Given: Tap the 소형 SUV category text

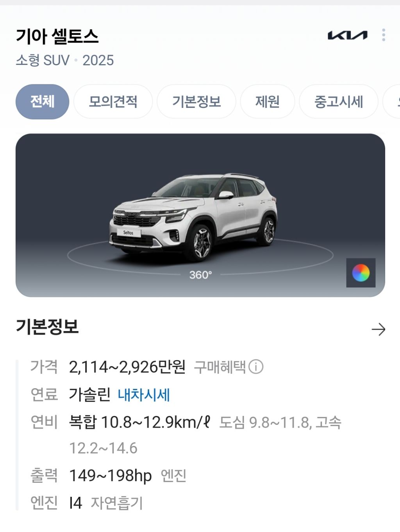Looking at the screenshot, I should pyautogui.click(x=43, y=60).
